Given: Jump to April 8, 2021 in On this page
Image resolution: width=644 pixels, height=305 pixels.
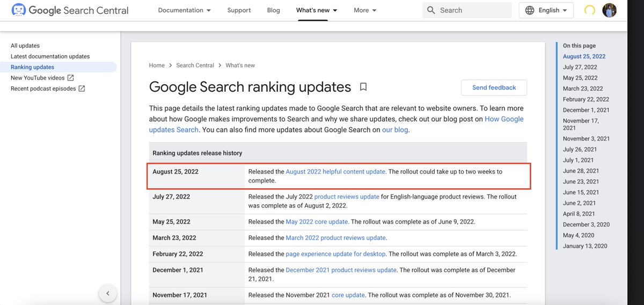Looking at the screenshot, I should 579,213.
